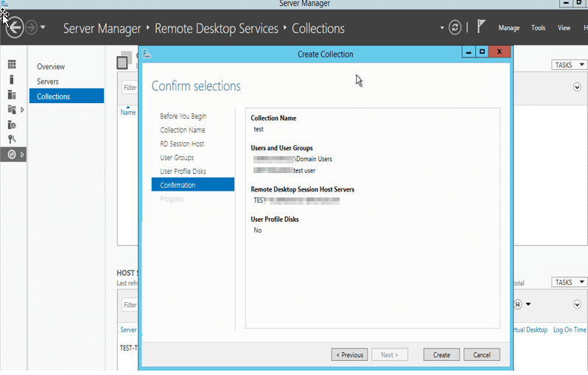Open the top TASKS dropdown
The width and height of the screenshot is (588, 375).
pyautogui.click(x=568, y=65)
